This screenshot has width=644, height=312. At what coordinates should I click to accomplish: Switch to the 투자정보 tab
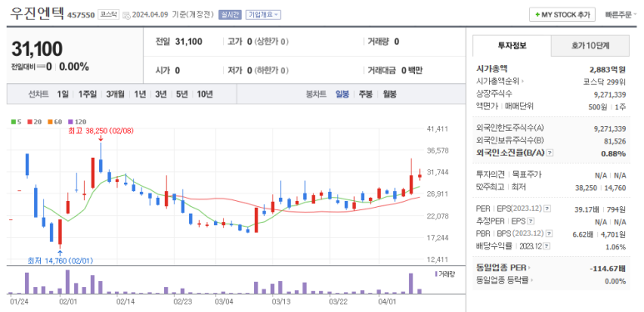[512, 46]
